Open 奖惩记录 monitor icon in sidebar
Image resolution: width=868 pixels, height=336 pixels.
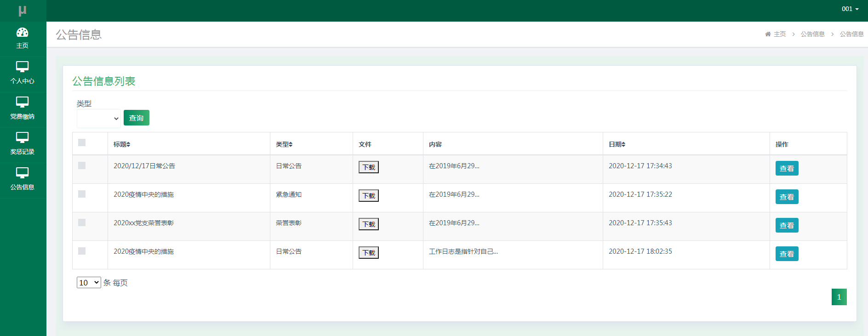tap(22, 138)
